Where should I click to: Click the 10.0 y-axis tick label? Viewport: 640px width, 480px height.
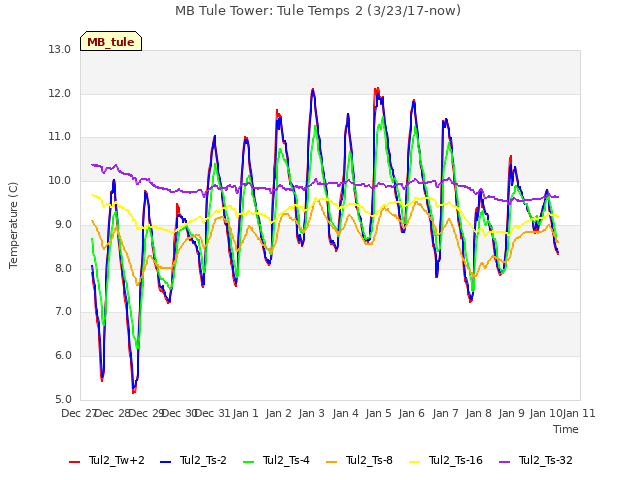(60, 180)
